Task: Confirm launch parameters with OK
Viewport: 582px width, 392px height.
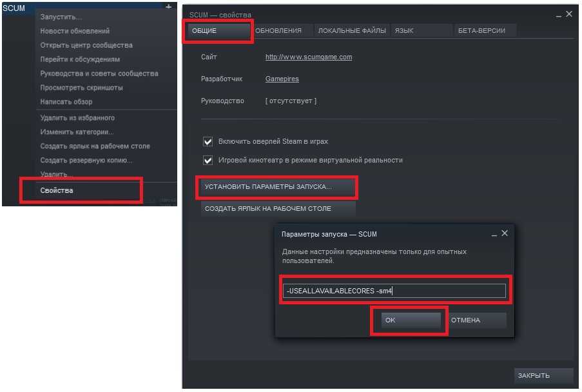Action: pos(411,320)
